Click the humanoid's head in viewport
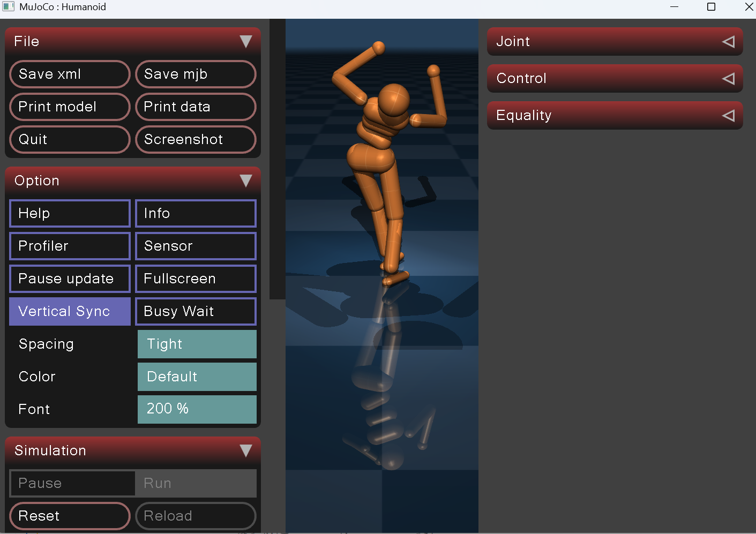The width and height of the screenshot is (756, 534). (x=394, y=100)
